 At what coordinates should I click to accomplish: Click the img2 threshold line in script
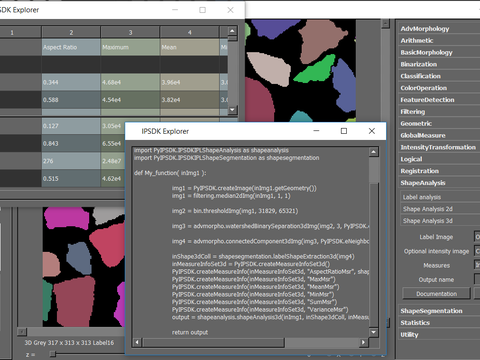(x=235, y=211)
